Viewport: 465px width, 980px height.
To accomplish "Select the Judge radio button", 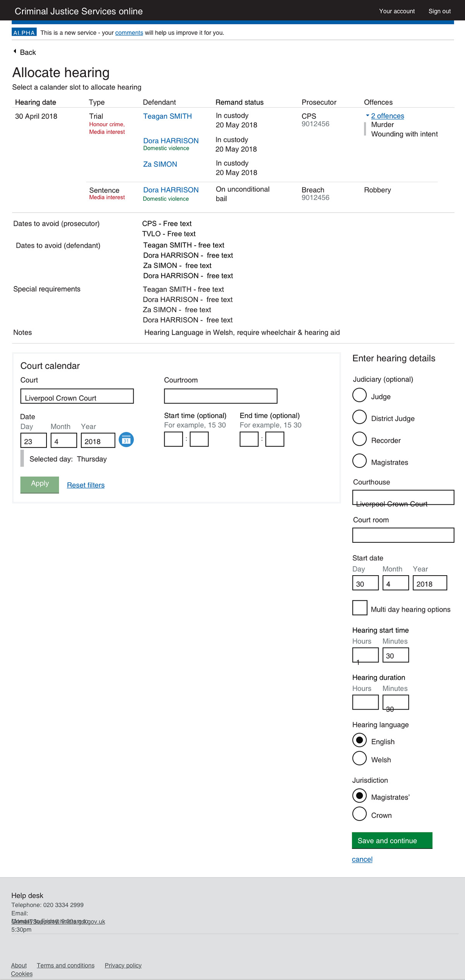I will (x=359, y=395).
